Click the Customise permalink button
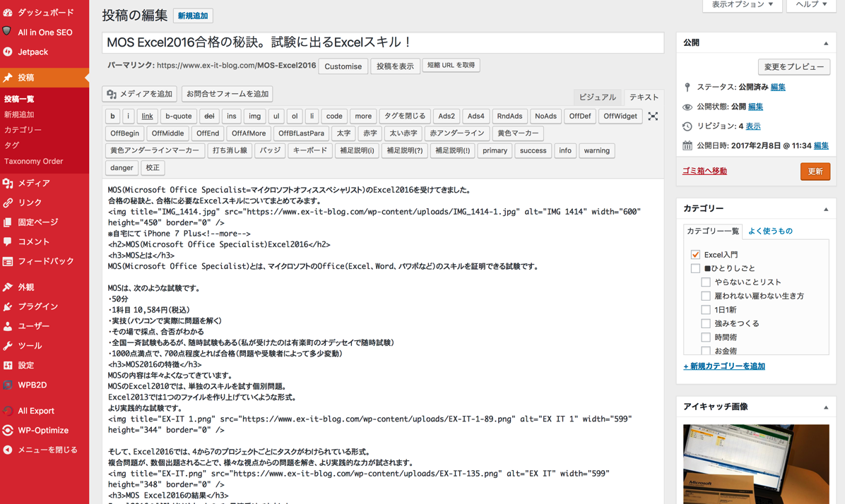This screenshot has width=845, height=504. 343,66
